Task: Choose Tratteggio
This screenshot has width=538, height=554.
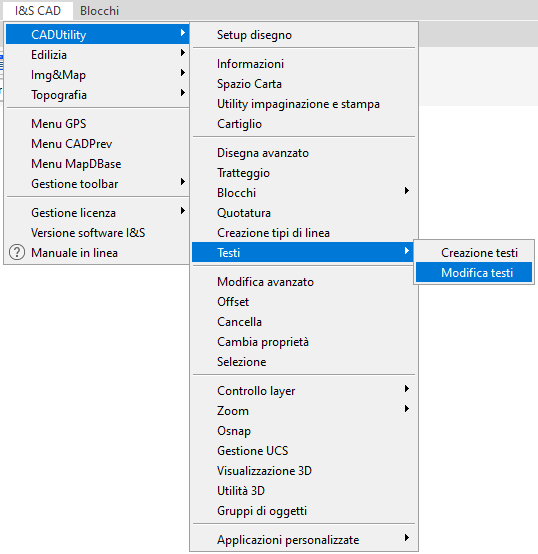Action: [x=304, y=173]
